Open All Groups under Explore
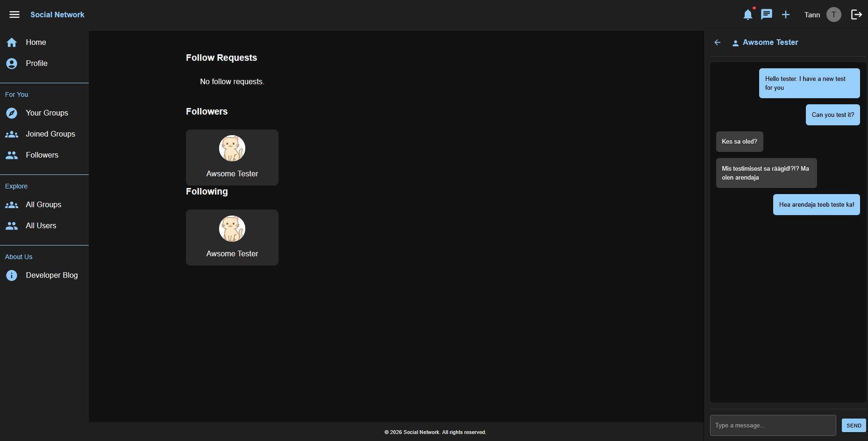This screenshot has width=868, height=441. pyautogui.click(x=43, y=204)
